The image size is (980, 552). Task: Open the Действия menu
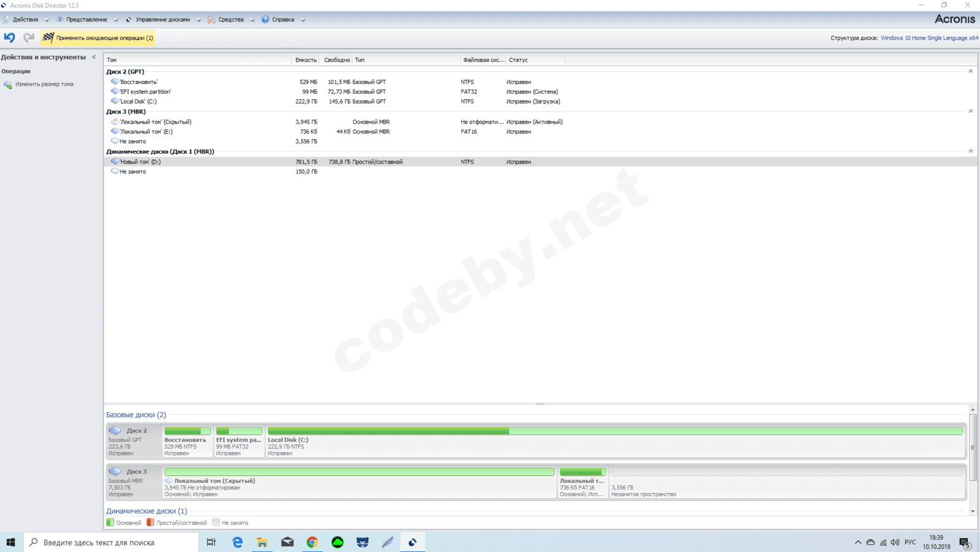25,20
